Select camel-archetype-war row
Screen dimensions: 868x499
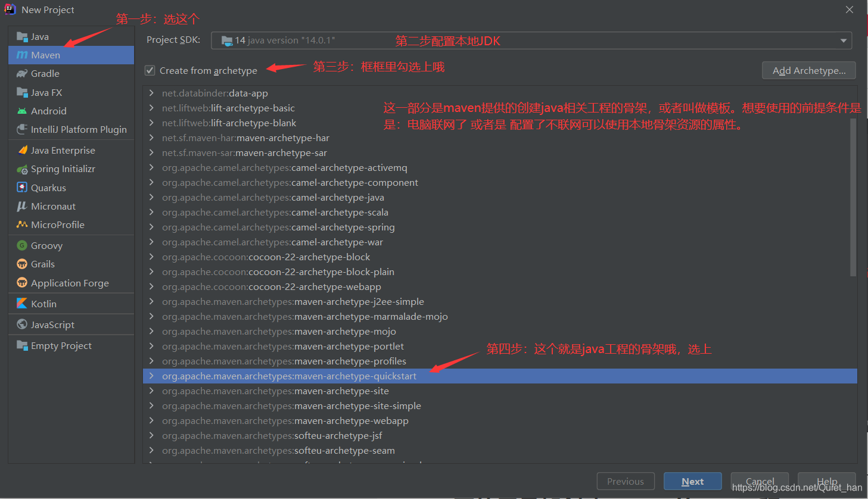500,242
